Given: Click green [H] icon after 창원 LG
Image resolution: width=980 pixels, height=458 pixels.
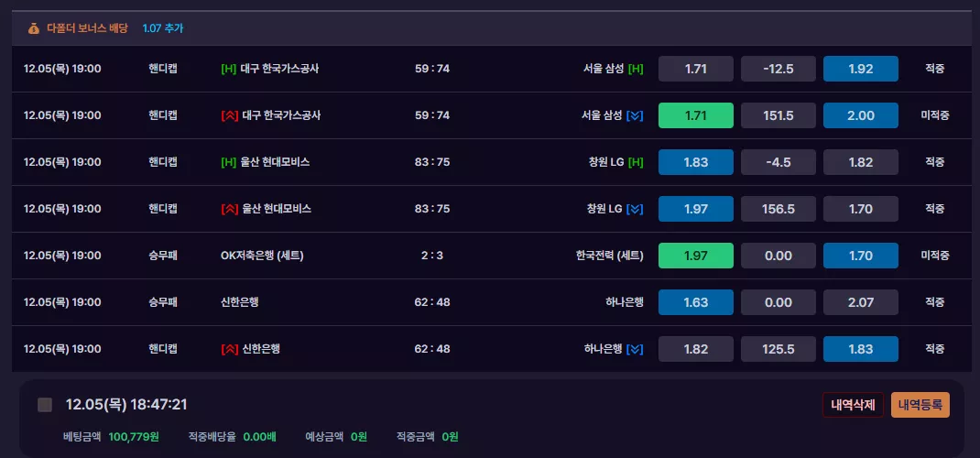Looking at the screenshot, I should 636,162.
